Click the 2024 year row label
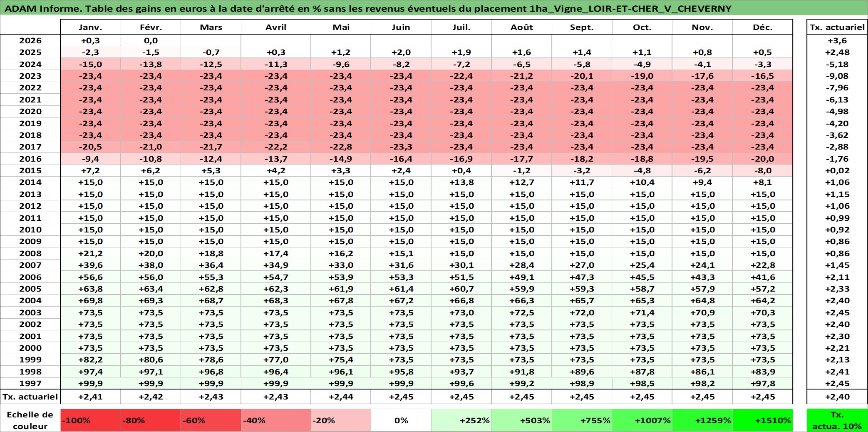Image resolution: width=868 pixels, height=432 pixels. pos(30,64)
